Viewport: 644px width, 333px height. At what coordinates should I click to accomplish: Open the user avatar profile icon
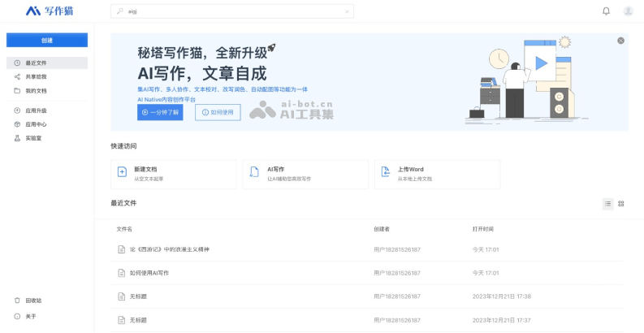click(x=628, y=11)
